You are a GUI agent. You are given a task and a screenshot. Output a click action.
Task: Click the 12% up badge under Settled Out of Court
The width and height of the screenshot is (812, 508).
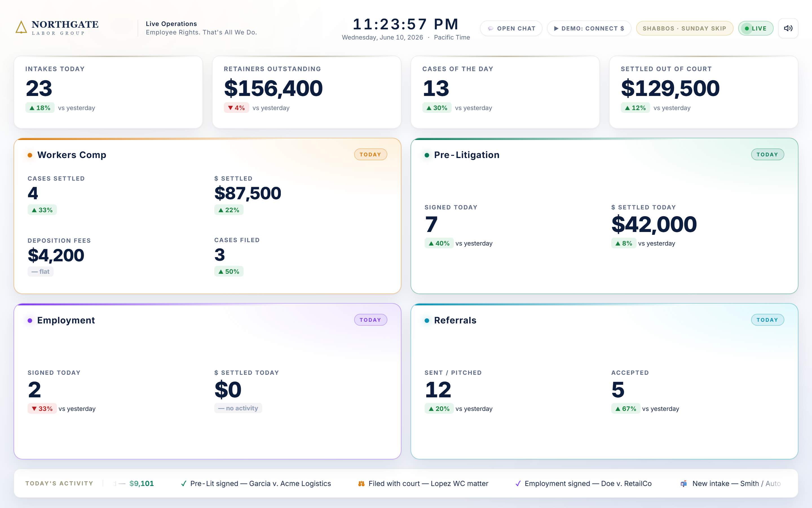tap(635, 108)
